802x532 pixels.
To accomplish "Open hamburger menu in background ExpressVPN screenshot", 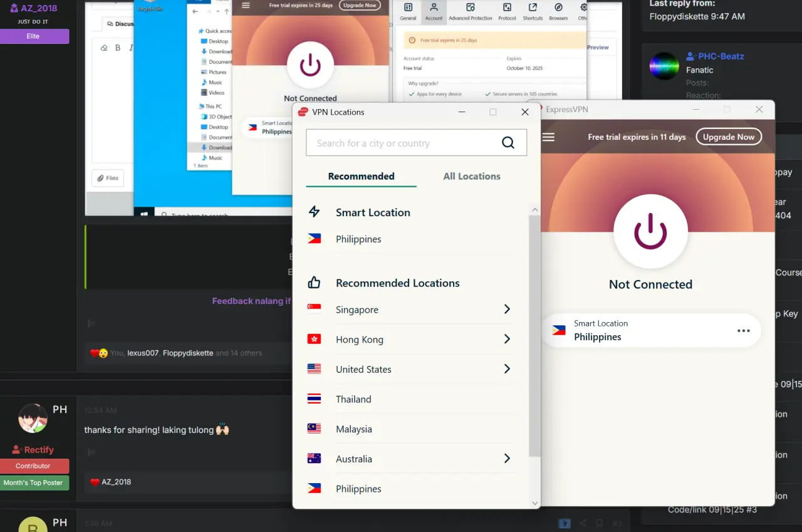I will coord(246,5).
